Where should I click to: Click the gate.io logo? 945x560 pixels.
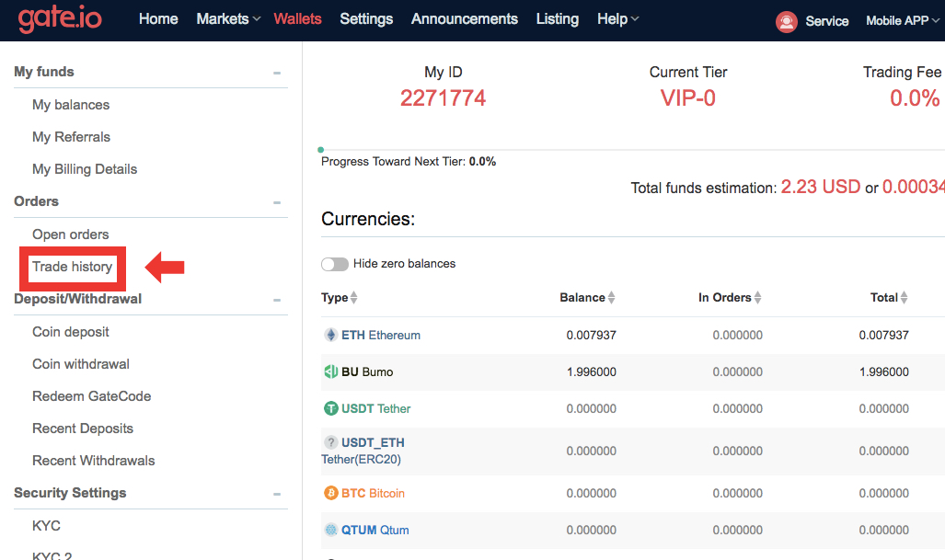point(60,19)
